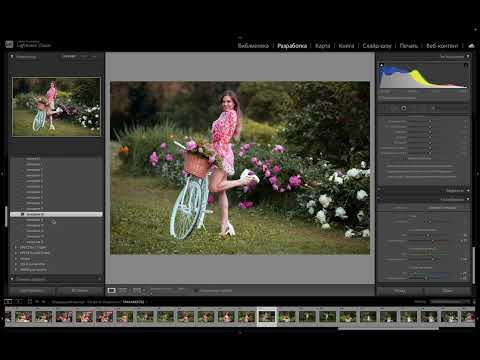Image resolution: width=480 pixels, height=360 pixels.
Task: Collapse the Histogram panel header triangle
Action: (x=468, y=57)
